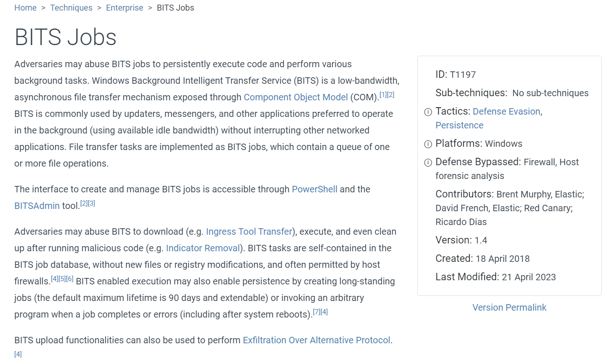Open the BITSAdmin tool link
Screen dimensions: 605x364
[x=37, y=206]
